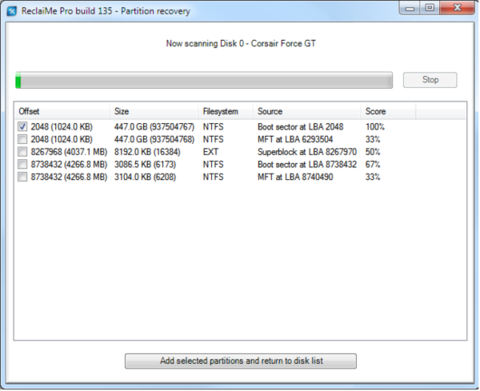The height and width of the screenshot is (391, 480).
Task: Select the 67% score NTFS row
Action: 240,164
